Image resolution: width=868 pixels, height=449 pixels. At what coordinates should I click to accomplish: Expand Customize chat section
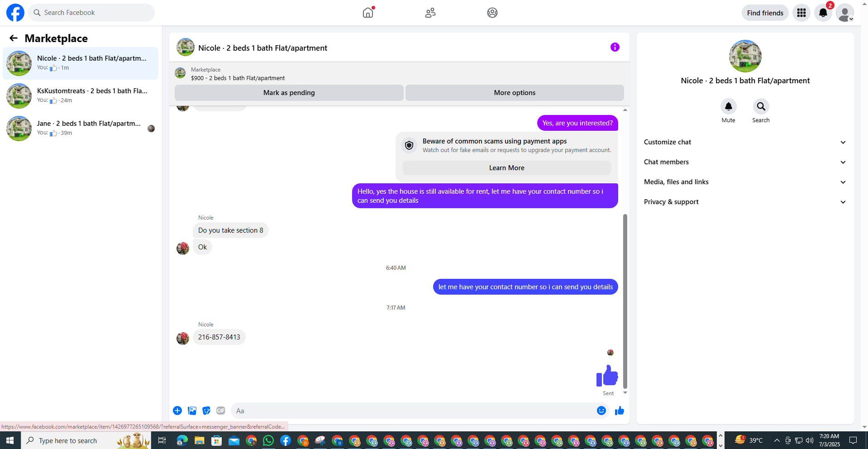745,142
